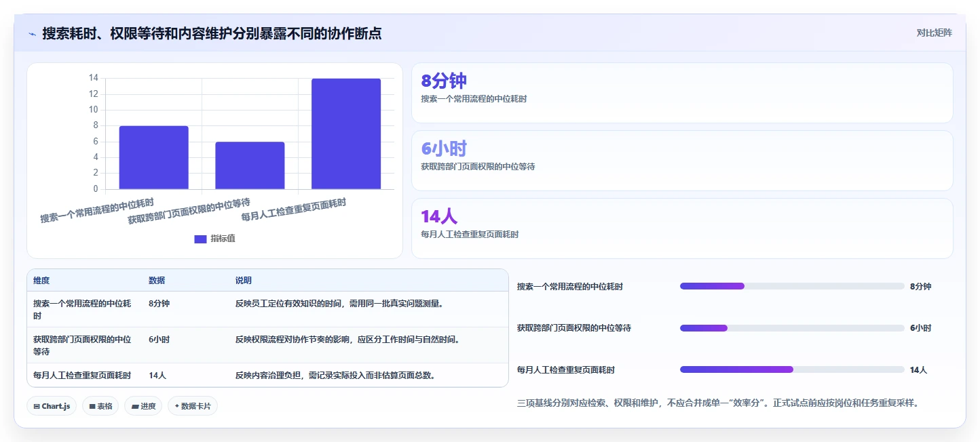This screenshot has width=980, height=442.
Task: Select the 8分钟 stat card value
Action: [444, 81]
